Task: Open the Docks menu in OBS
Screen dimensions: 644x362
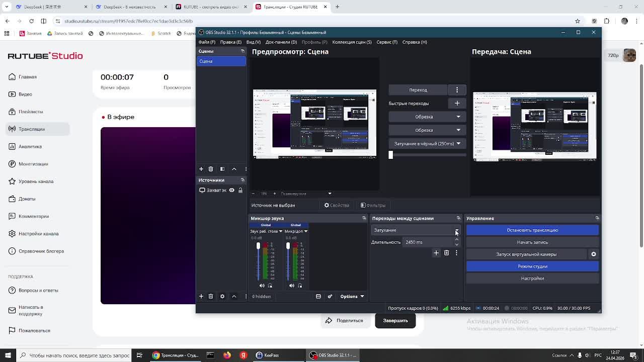Action: (x=281, y=42)
